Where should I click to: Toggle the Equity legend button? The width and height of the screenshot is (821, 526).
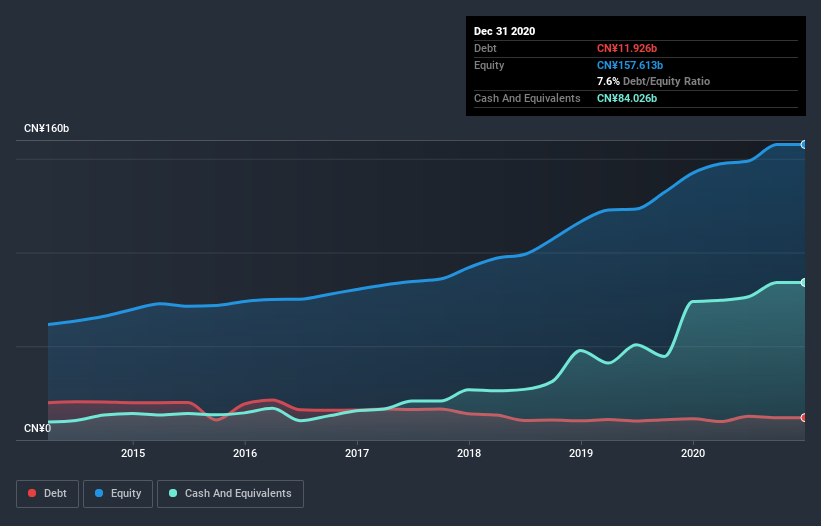pyautogui.click(x=118, y=494)
